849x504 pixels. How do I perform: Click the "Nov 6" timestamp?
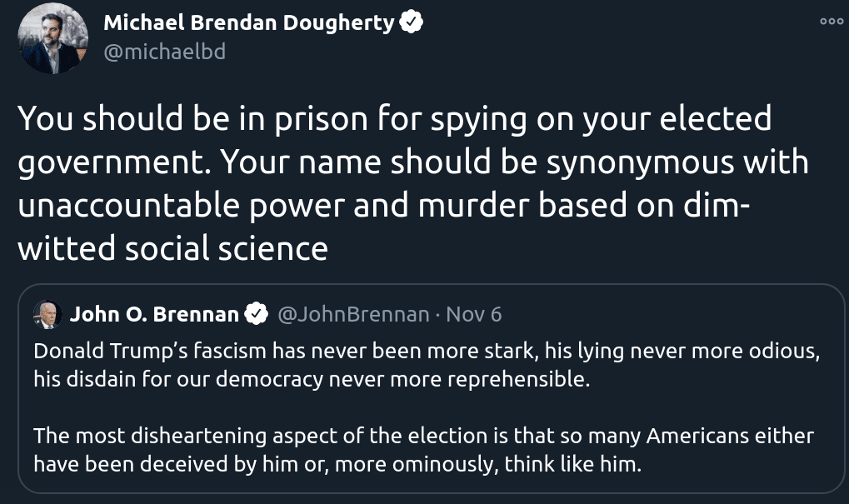[x=473, y=314]
